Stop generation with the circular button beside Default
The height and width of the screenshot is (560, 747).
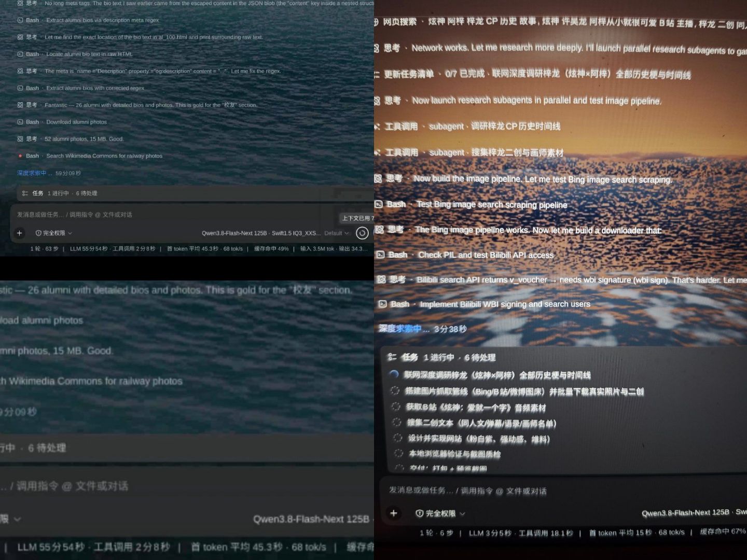click(362, 233)
